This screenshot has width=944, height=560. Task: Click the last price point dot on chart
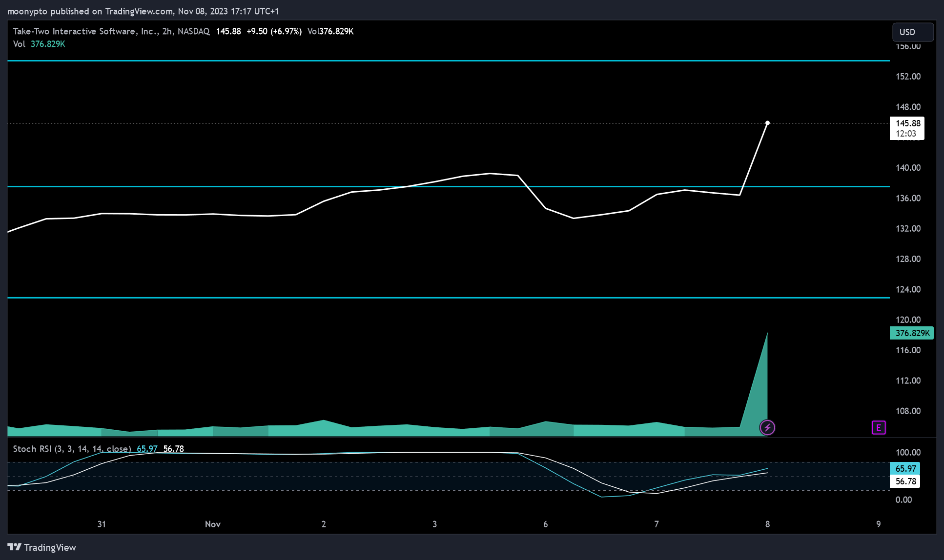point(767,123)
